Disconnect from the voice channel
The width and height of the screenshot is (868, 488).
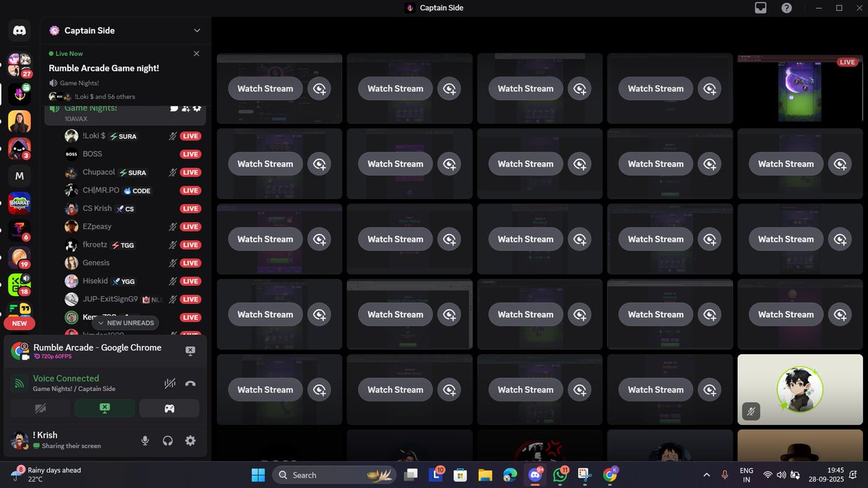(x=190, y=384)
